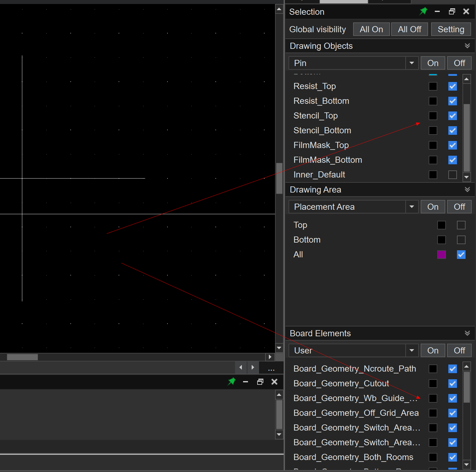
Task: Open the purple color swatch for All
Action: click(441, 255)
